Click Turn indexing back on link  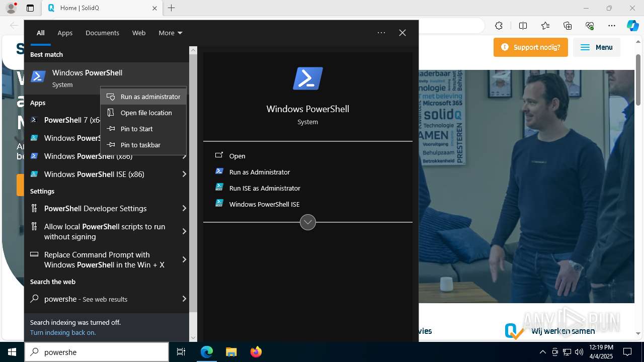click(63, 332)
